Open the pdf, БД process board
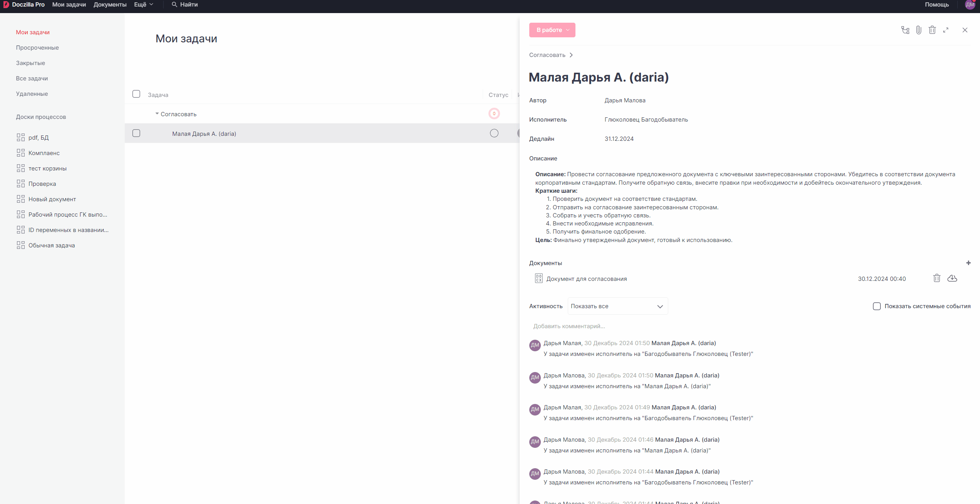The height and width of the screenshot is (504, 980). 38,138
